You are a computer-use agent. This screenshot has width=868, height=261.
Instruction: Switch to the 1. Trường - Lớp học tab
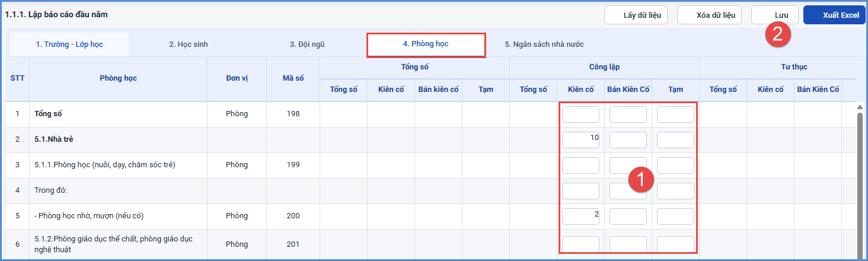tap(69, 44)
